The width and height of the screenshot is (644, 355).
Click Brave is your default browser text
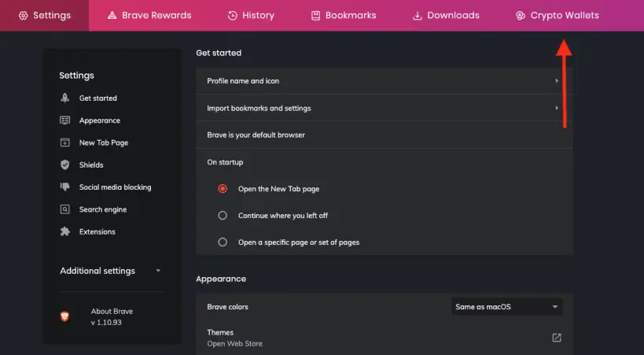pyautogui.click(x=256, y=135)
